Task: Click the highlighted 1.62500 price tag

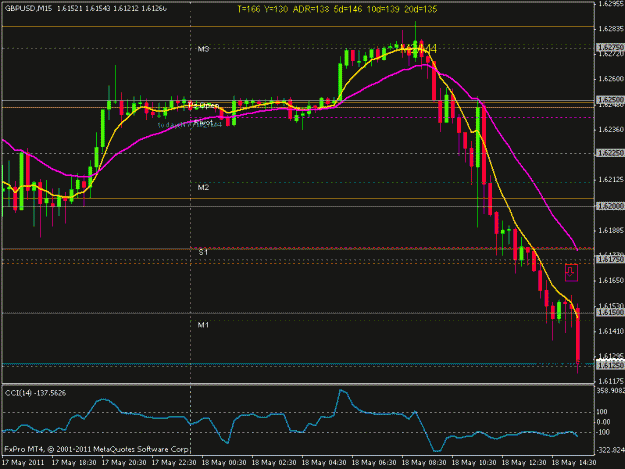Action: [610, 99]
